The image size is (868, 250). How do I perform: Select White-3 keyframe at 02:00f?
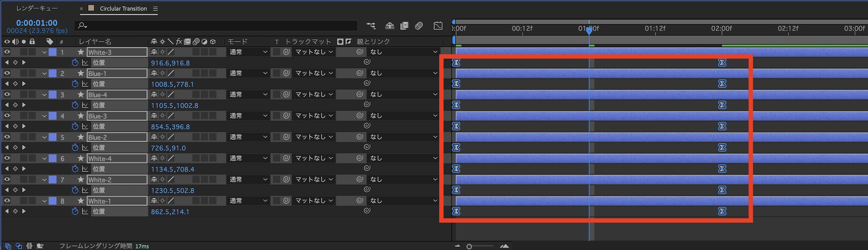pos(722,62)
